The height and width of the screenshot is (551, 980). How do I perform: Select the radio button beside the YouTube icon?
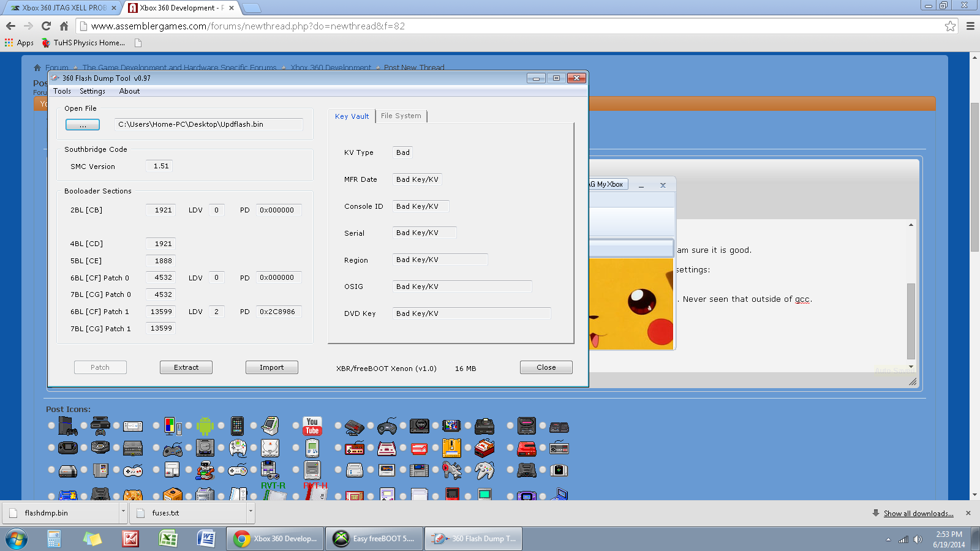(x=296, y=425)
